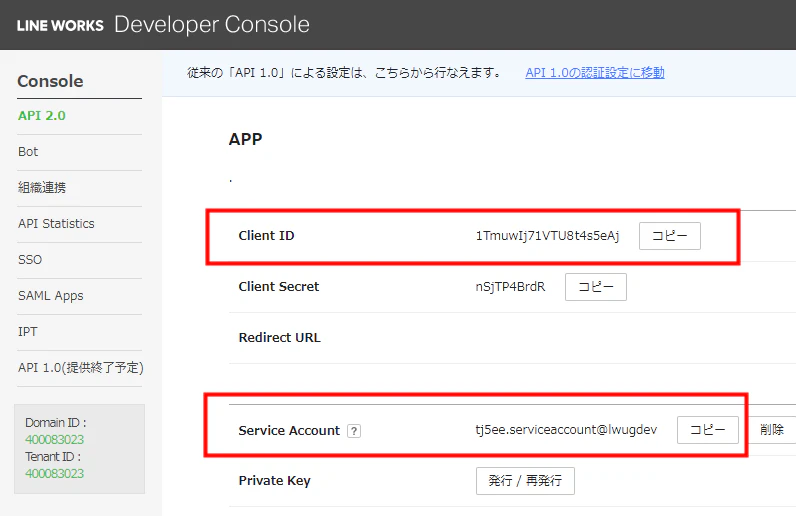
Task: Click the LINE WORKS logo
Action: click(60, 25)
